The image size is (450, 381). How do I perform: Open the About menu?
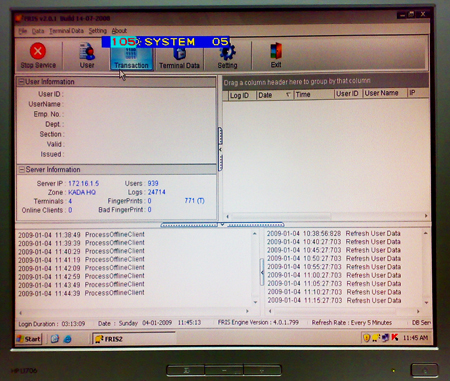119,31
